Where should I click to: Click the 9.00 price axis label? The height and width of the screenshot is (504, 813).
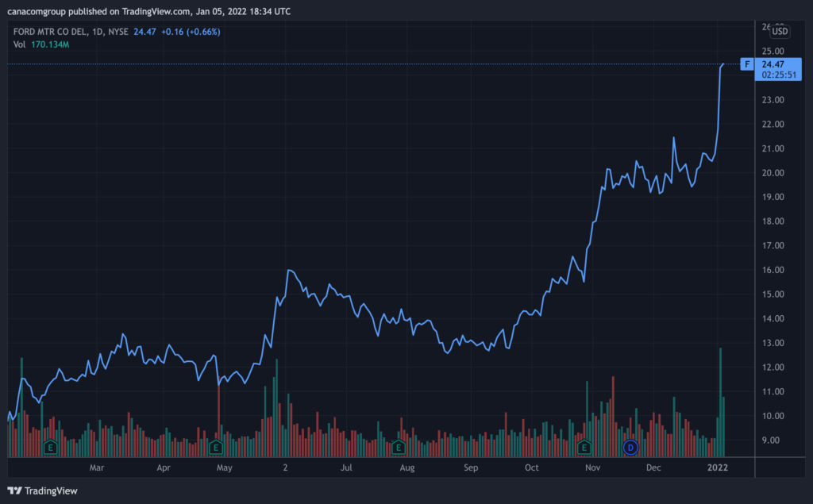click(x=770, y=441)
